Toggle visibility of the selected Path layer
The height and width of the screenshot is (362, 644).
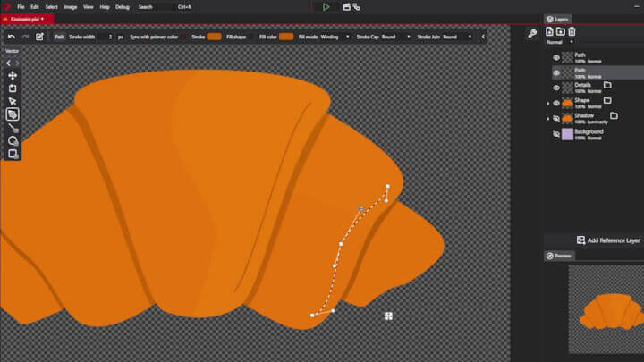(556, 73)
